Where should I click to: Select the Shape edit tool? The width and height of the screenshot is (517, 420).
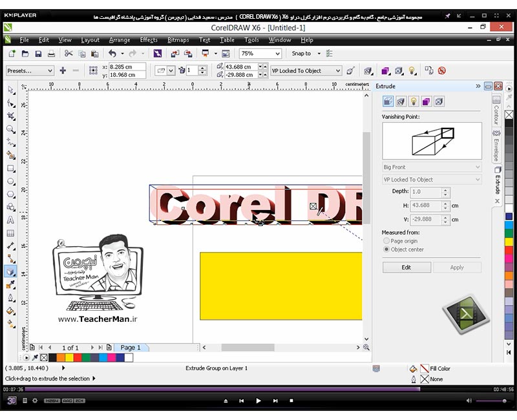tap(11, 103)
